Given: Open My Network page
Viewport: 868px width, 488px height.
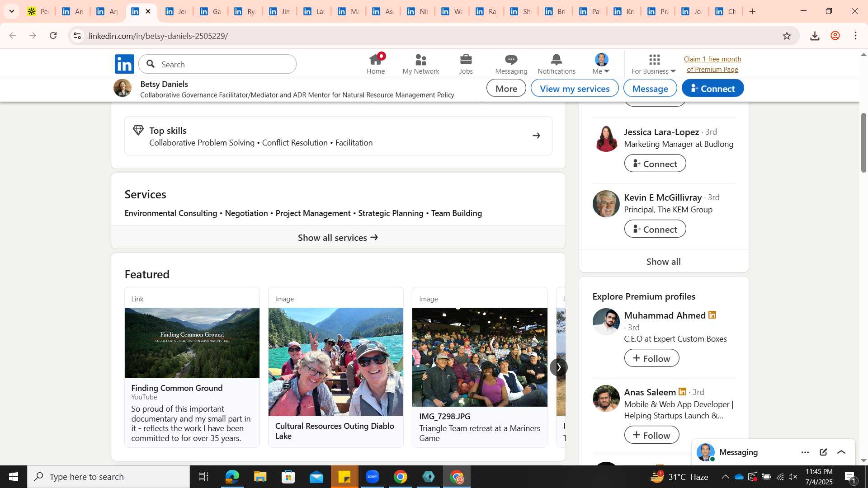Looking at the screenshot, I should point(420,64).
